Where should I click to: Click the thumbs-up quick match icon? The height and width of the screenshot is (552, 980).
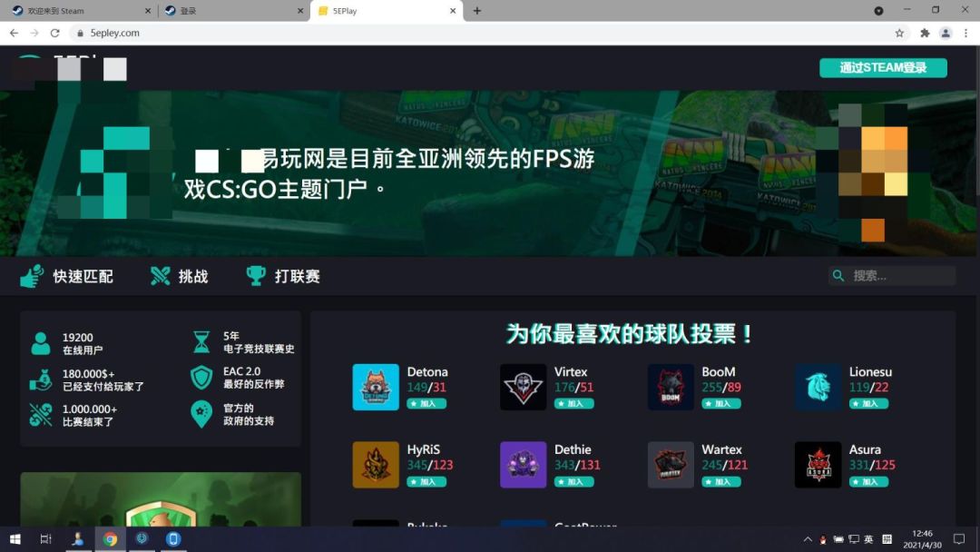[32, 276]
